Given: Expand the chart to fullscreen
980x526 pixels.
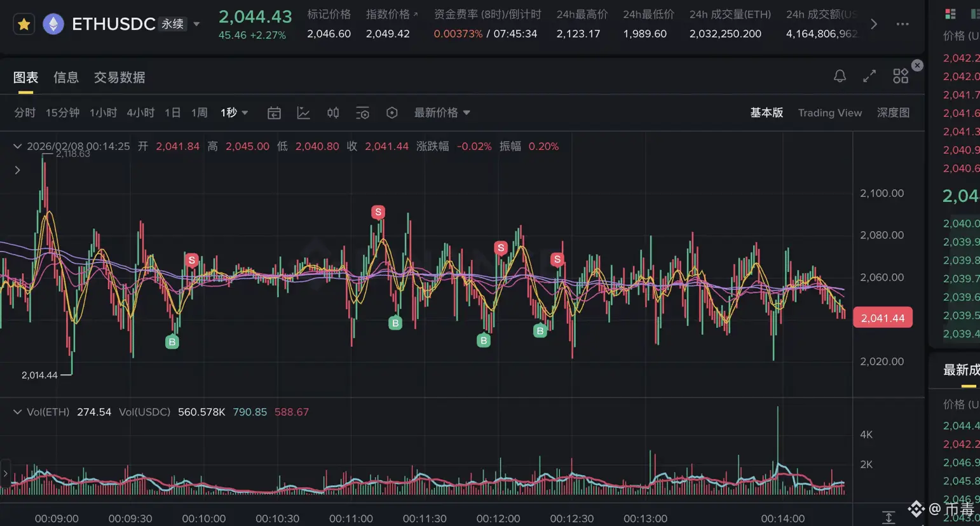Looking at the screenshot, I should (x=869, y=76).
